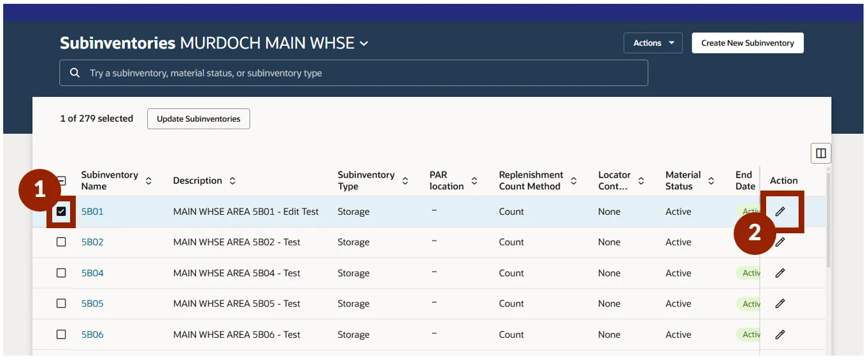Edit subinventory 5B04 using pencil icon
868x362 pixels.
tap(779, 273)
